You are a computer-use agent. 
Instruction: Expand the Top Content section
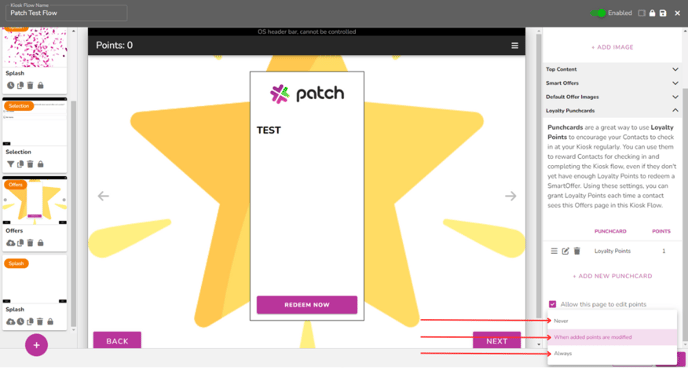pyautogui.click(x=612, y=69)
